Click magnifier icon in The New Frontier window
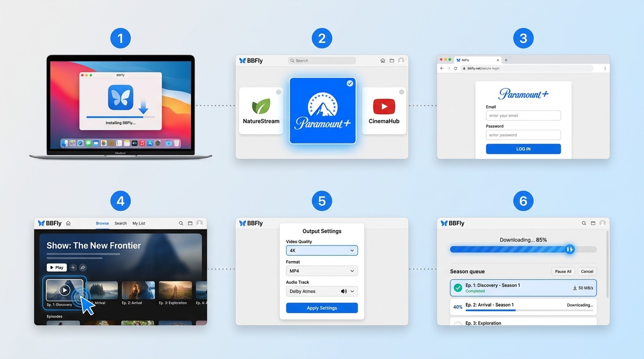The image size is (644, 359). pyautogui.click(x=181, y=223)
